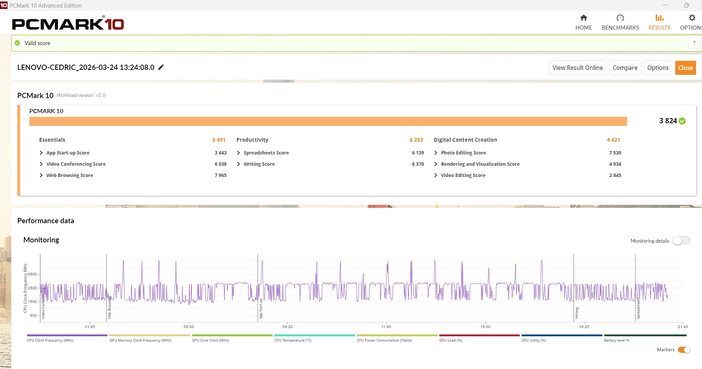This screenshot has width=702, height=369.
Task: Expand Writing Score details
Action: 239,164
